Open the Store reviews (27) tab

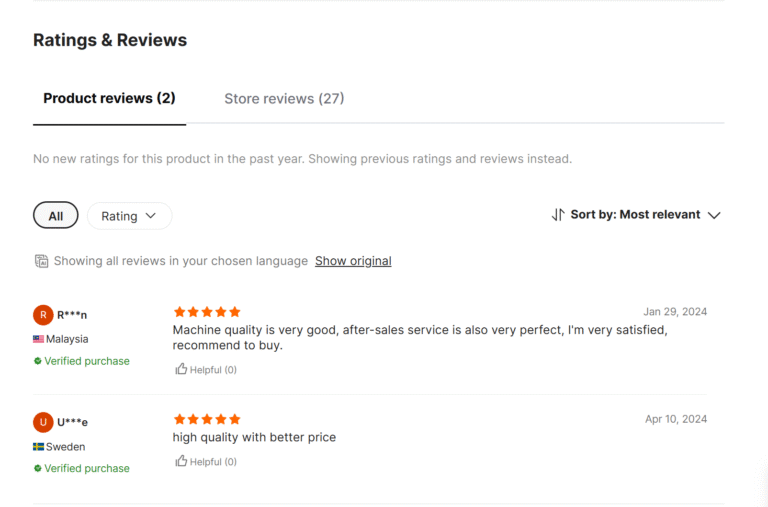[284, 99]
